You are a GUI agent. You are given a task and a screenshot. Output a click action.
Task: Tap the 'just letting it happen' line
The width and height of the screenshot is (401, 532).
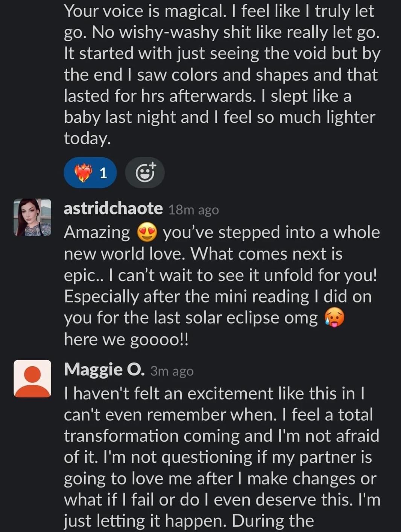click(x=189, y=521)
